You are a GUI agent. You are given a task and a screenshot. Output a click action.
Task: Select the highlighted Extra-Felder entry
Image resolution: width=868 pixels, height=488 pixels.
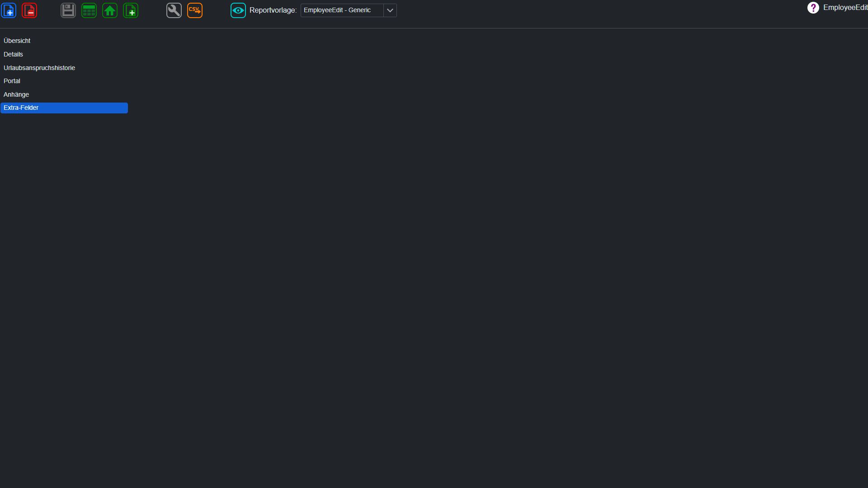64,108
